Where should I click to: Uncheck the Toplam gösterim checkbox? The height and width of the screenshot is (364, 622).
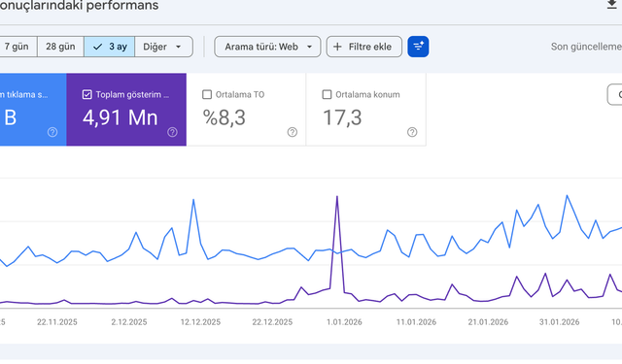click(x=86, y=95)
